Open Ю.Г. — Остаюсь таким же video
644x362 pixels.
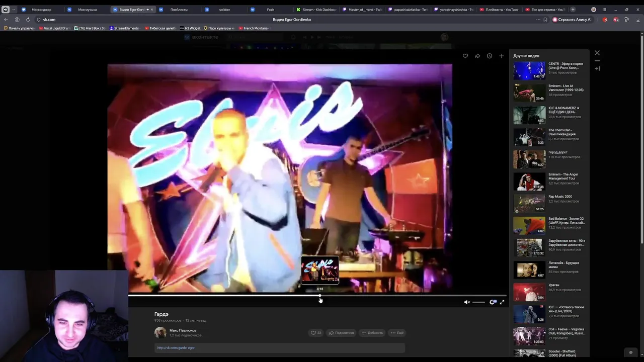point(549,314)
